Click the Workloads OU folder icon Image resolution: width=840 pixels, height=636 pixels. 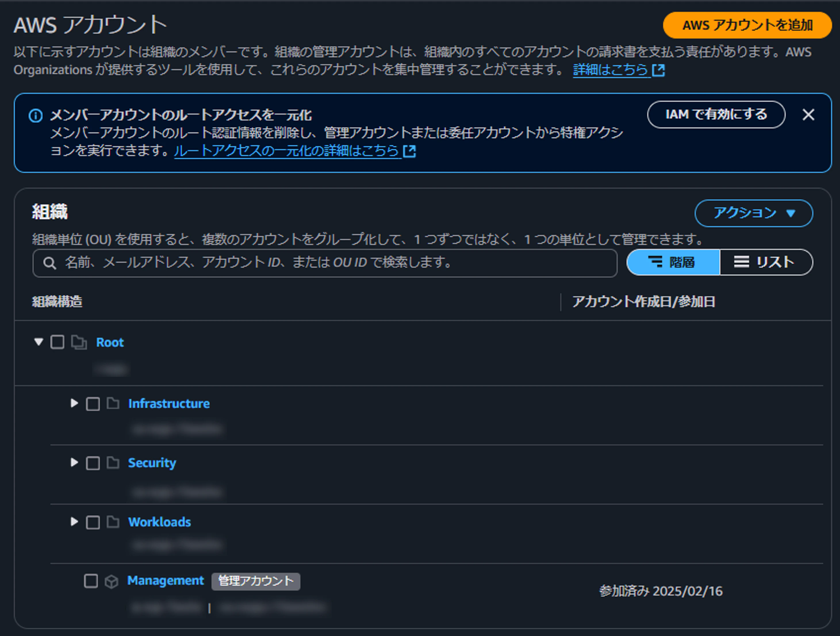113,522
